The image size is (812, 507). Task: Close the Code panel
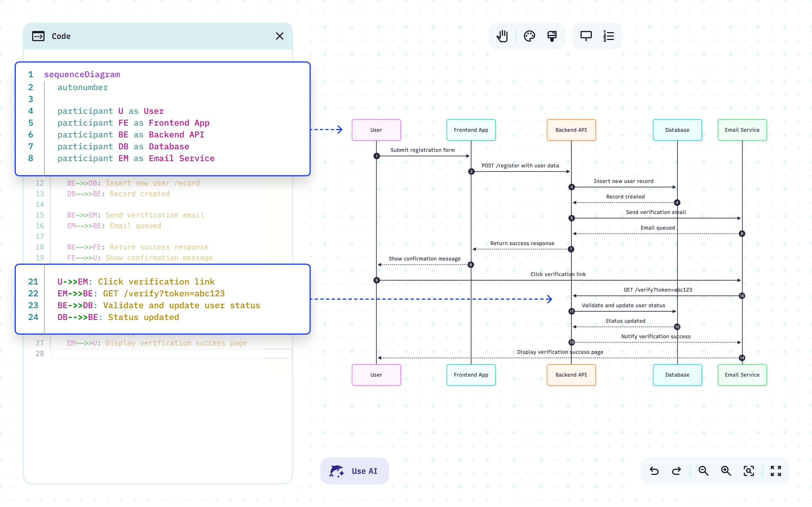[x=279, y=36]
